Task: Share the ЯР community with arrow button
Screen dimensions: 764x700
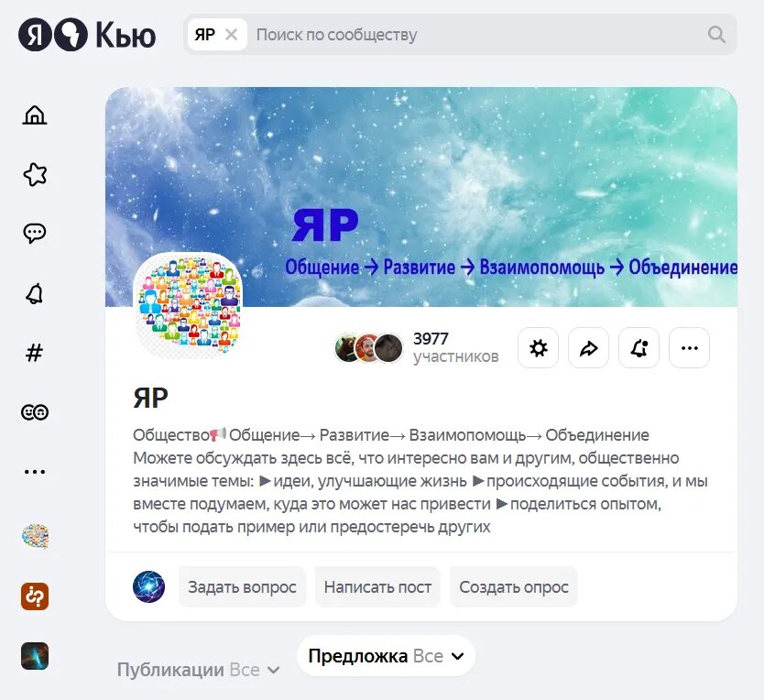Action: [x=589, y=348]
